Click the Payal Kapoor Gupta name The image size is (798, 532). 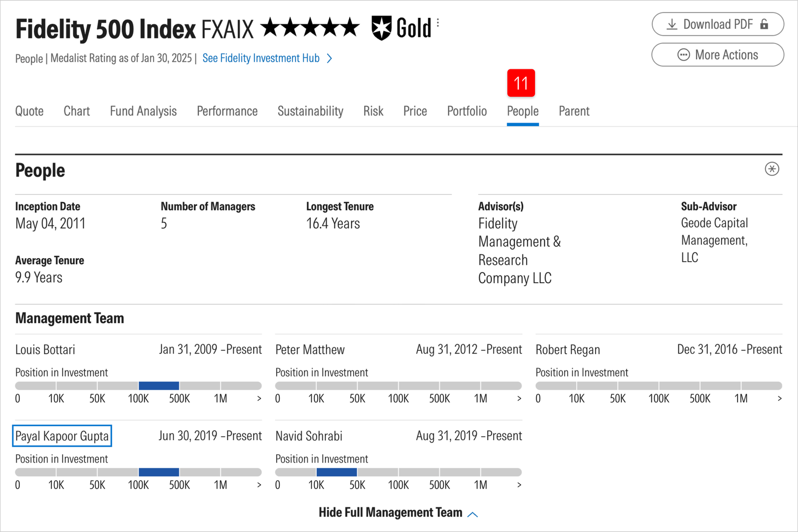click(x=62, y=436)
